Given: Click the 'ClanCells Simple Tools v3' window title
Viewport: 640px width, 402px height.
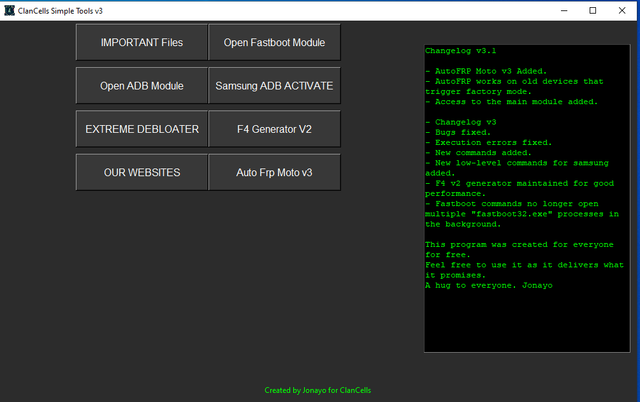Looking at the screenshot, I should pyautogui.click(x=60, y=11).
